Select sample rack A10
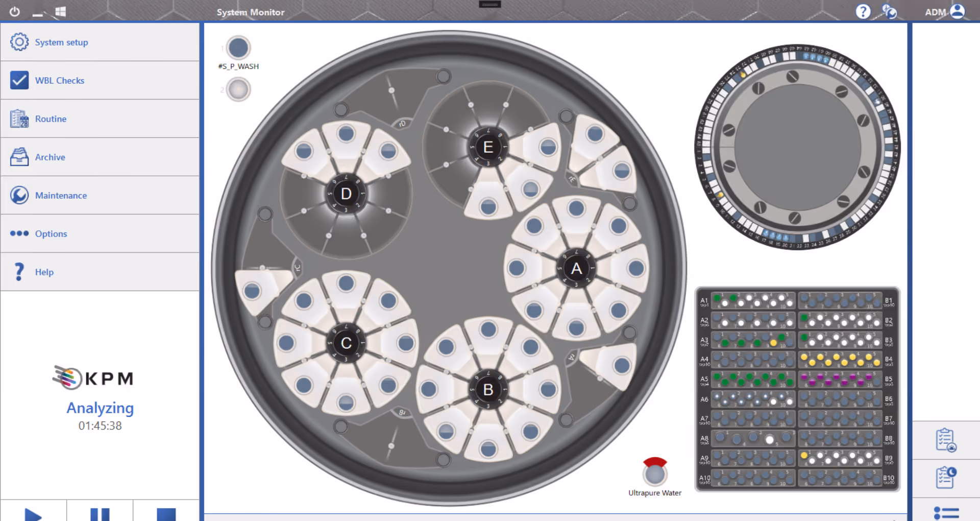The width and height of the screenshot is (980, 521). 754,478
